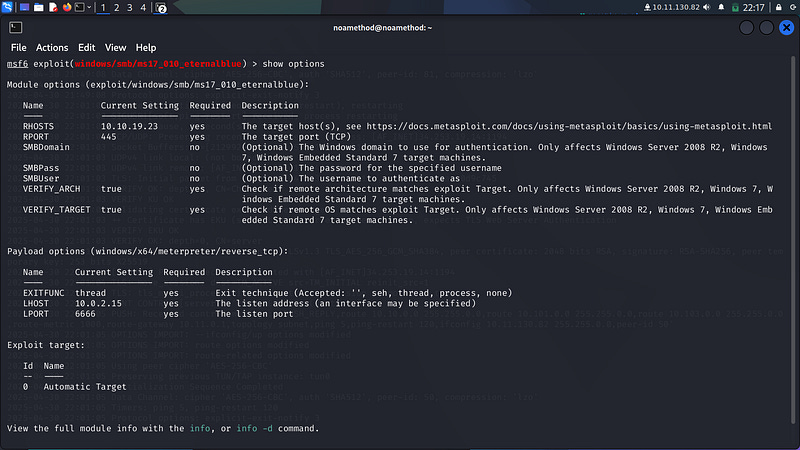
Task: Click the VERIFY_ARCH option name
Action: point(52,189)
